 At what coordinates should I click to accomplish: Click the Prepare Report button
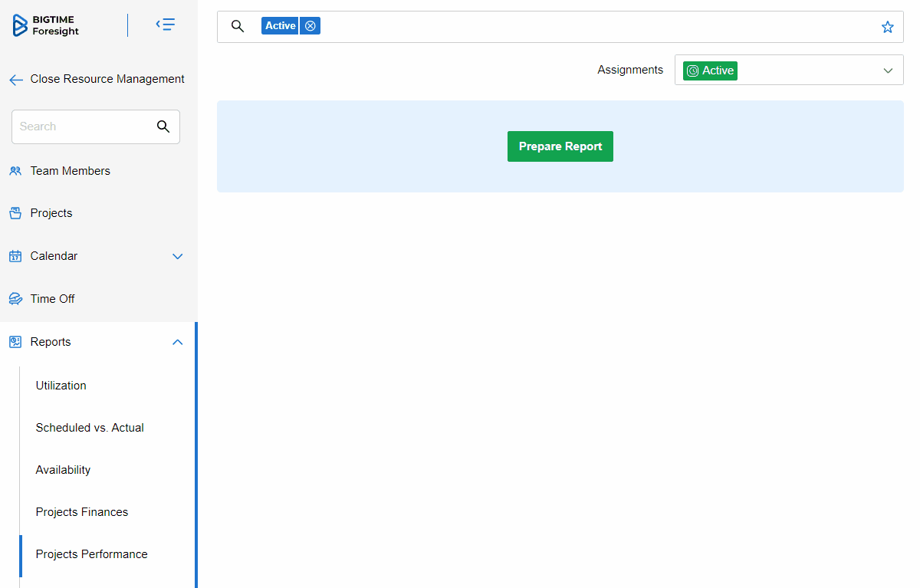(560, 146)
